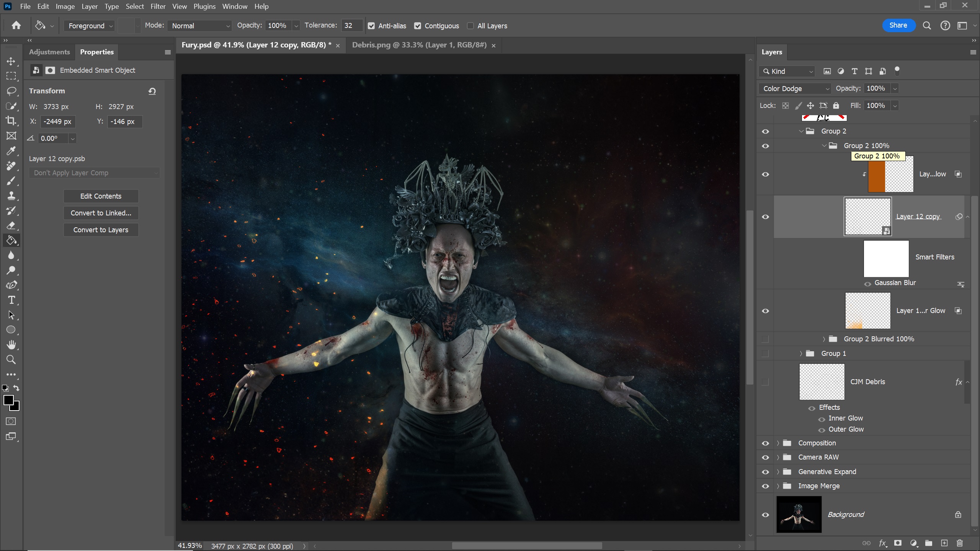Click the add layer mask icon
980x551 pixels.
tap(898, 543)
